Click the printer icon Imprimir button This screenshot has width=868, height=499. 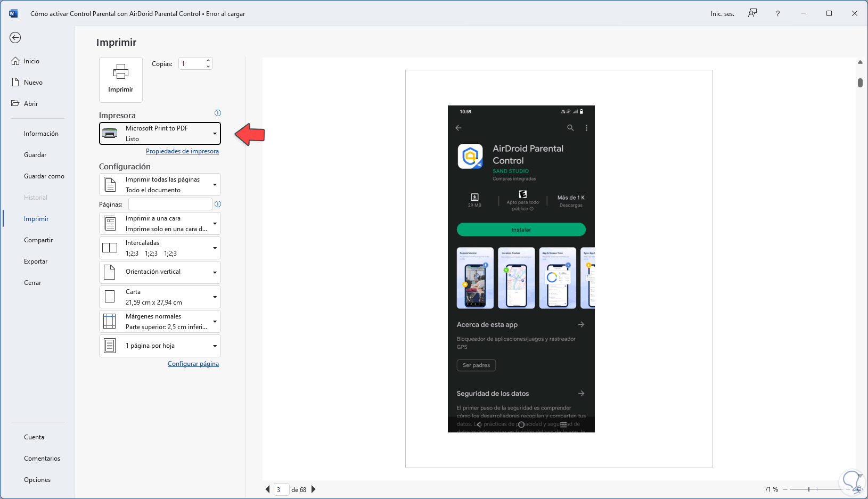pyautogui.click(x=121, y=79)
